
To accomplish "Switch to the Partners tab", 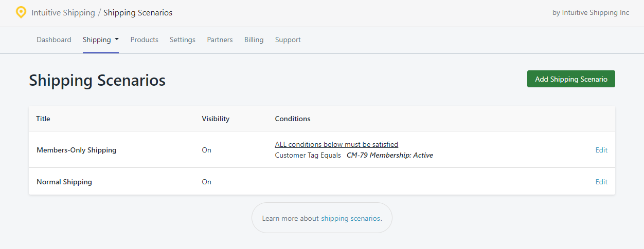I will [x=220, y=40].
